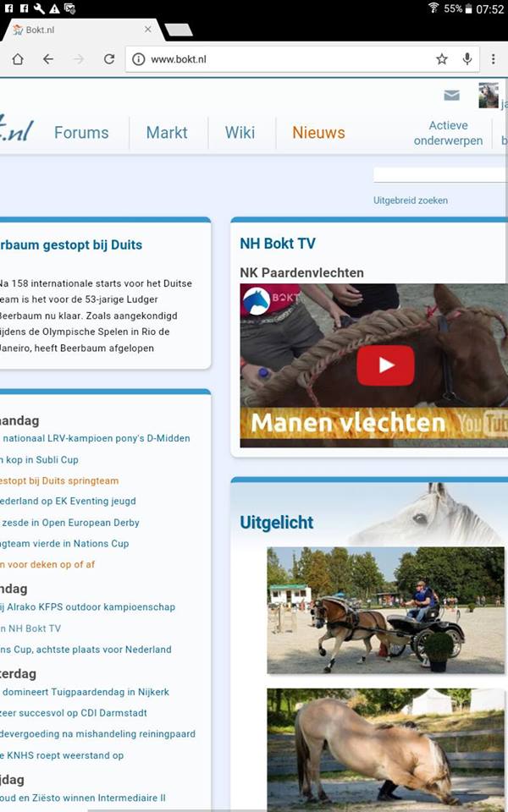
Task: Open the Forums menu
Action: [81, 133]
